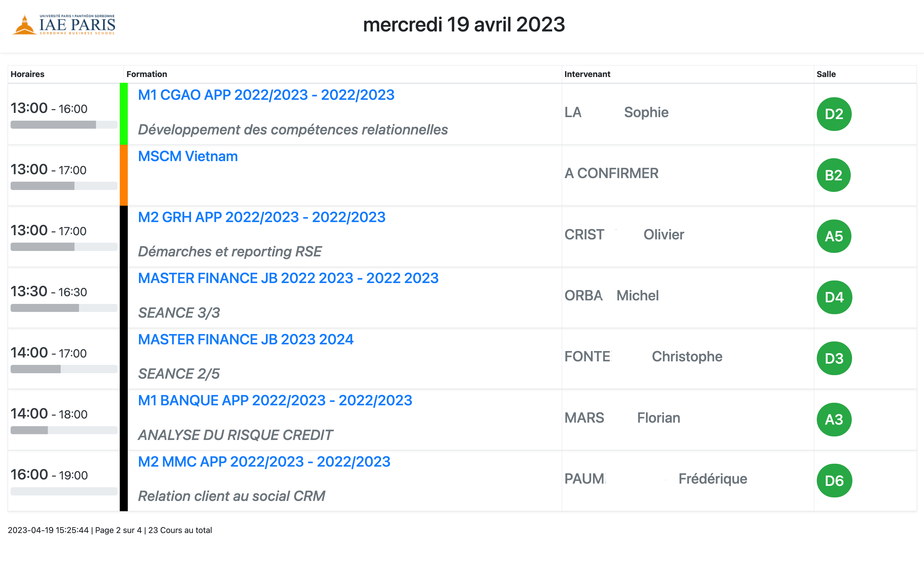Open the D4 room badge
The width and height of the screenshot is (924, 577).
[x=834, y=297]
